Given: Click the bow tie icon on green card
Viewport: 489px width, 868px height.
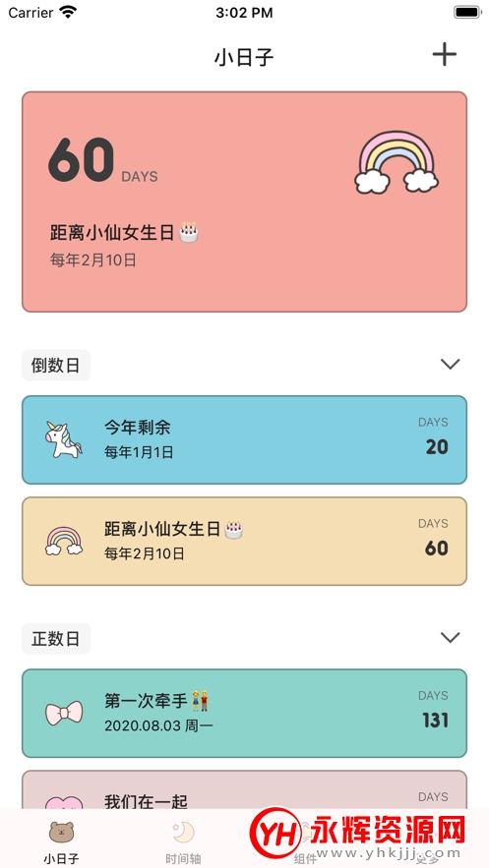Looking at the screenshot, I should (64, 713).
